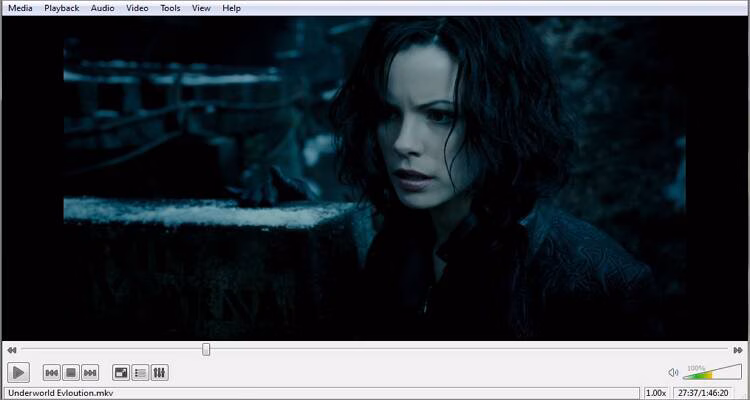
Task: Click the volume level slider
Action: pyautogui.click(x=712, y=372)
